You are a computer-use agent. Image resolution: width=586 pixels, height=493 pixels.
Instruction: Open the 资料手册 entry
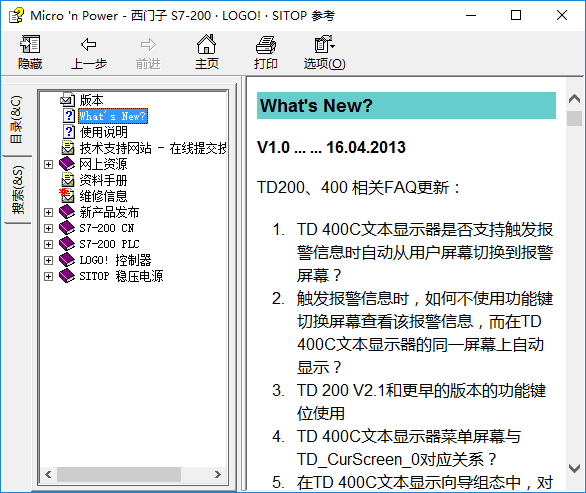[x=104, y=180]
